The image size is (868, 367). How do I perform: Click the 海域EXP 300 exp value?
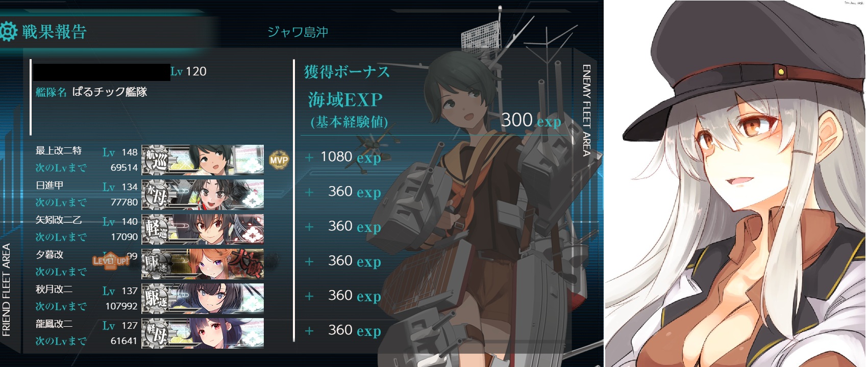point(531,120)
